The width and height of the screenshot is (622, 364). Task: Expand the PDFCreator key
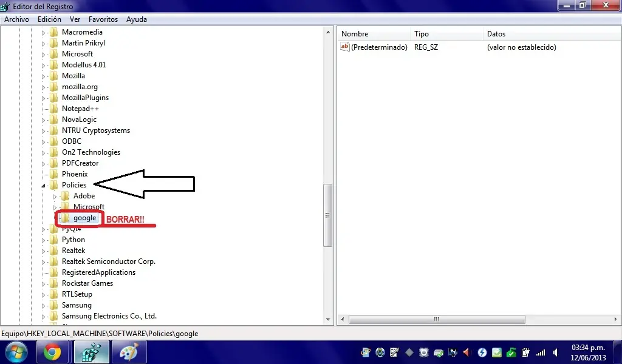point(43,163)
